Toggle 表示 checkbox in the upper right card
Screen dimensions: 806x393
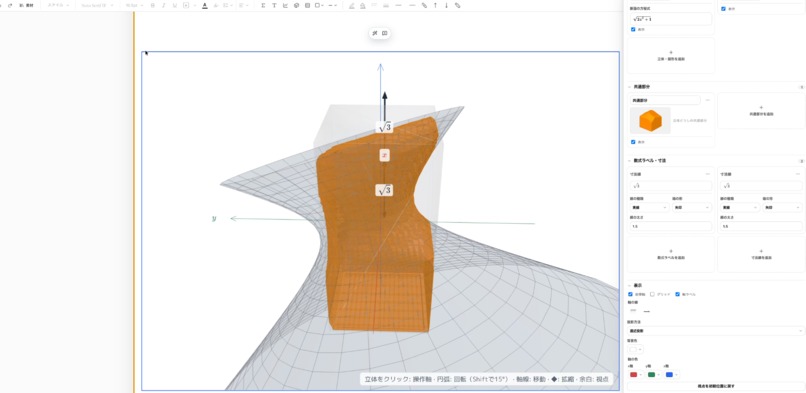(x=724, y=9)
